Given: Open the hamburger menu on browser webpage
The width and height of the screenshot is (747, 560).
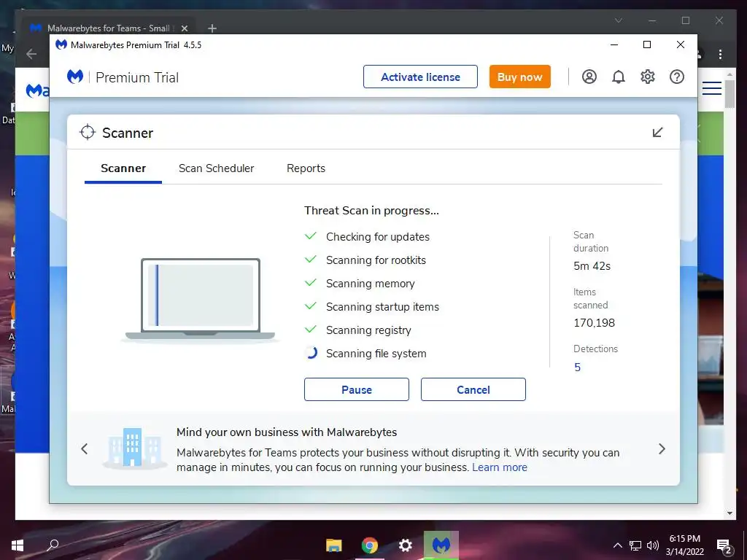Looking at the screenshot, I should pyautogui.click(x=712, y=88).
